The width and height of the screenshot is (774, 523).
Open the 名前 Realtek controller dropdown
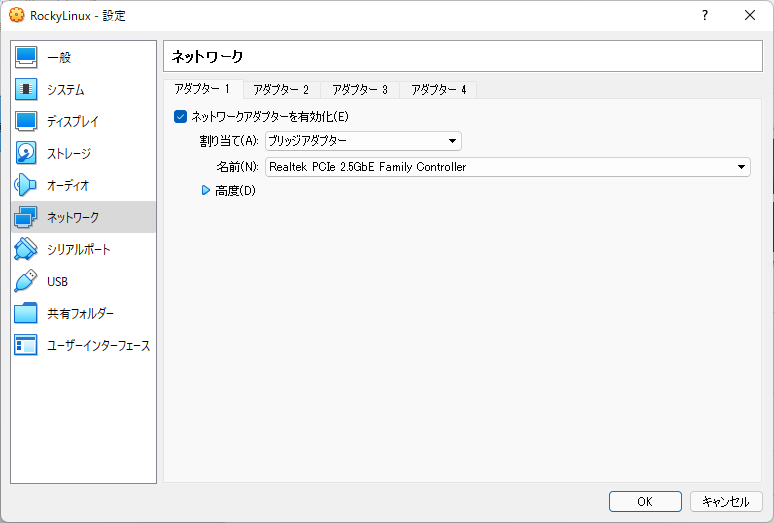point(508,167)
